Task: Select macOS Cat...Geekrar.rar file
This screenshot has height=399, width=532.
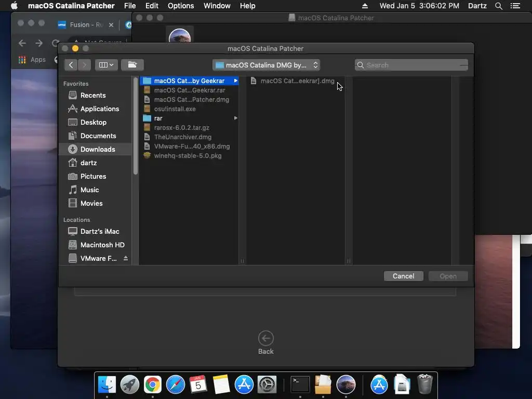Action: (x=189, y=90)
